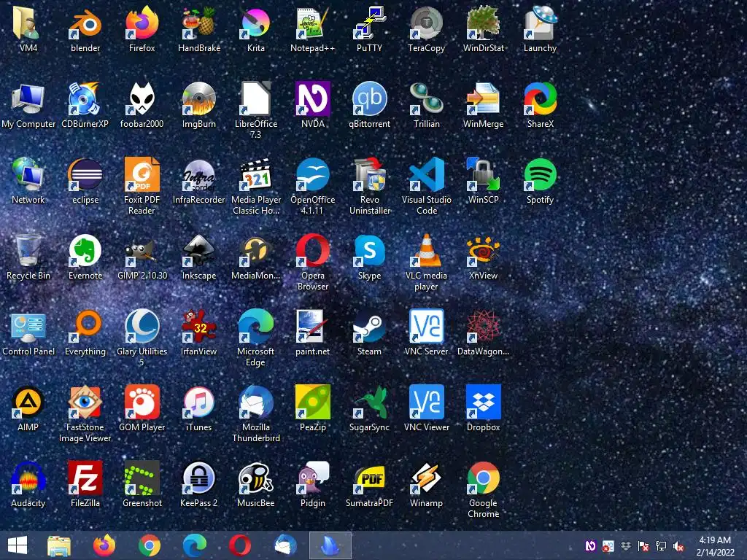Click the Steam desktop icon
Image resolution: width=747 pixels, height=560 pixels.
coord(369,327)
